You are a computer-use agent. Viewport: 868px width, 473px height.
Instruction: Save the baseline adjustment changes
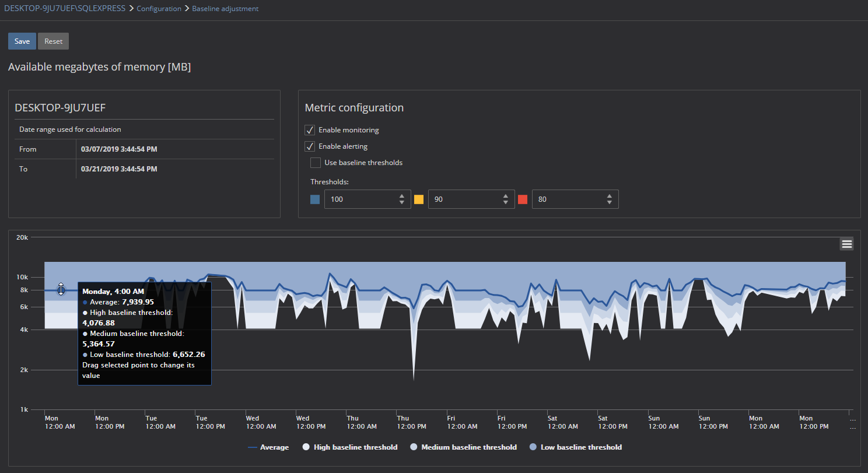22,41
